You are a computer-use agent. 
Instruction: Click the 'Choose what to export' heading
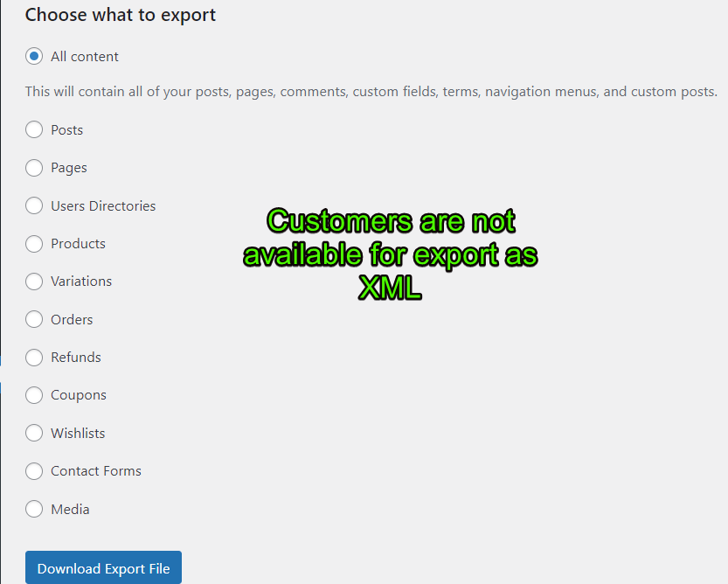[x=121, y=15]
